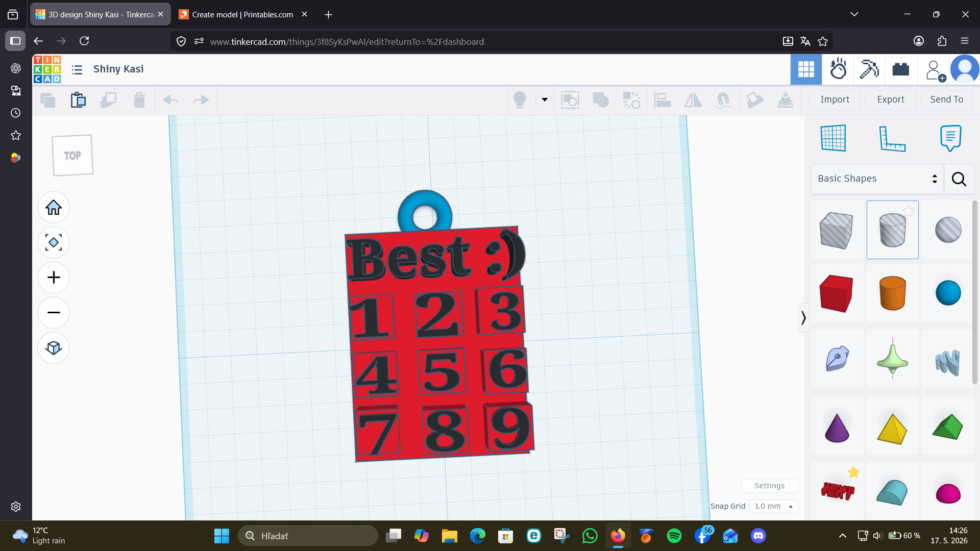Select the Ruler tool
This screenshot has width=980, height=551.
(892, 138)
